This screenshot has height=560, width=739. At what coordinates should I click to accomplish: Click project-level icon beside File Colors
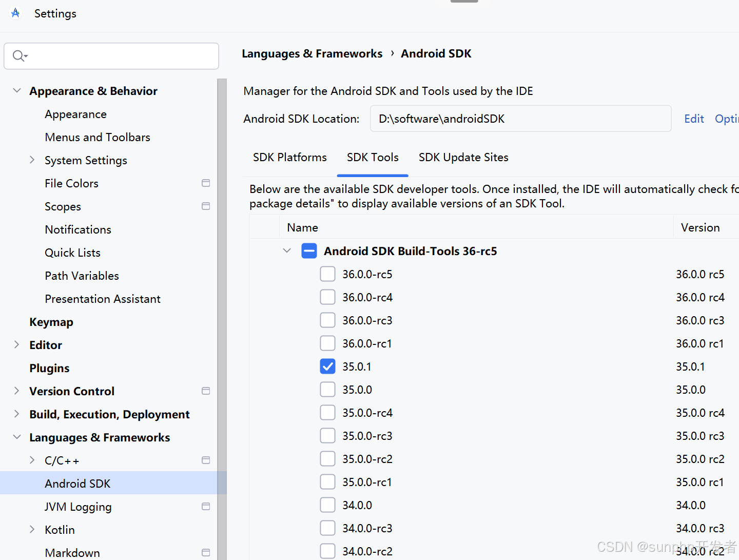(x=206, y=183)
